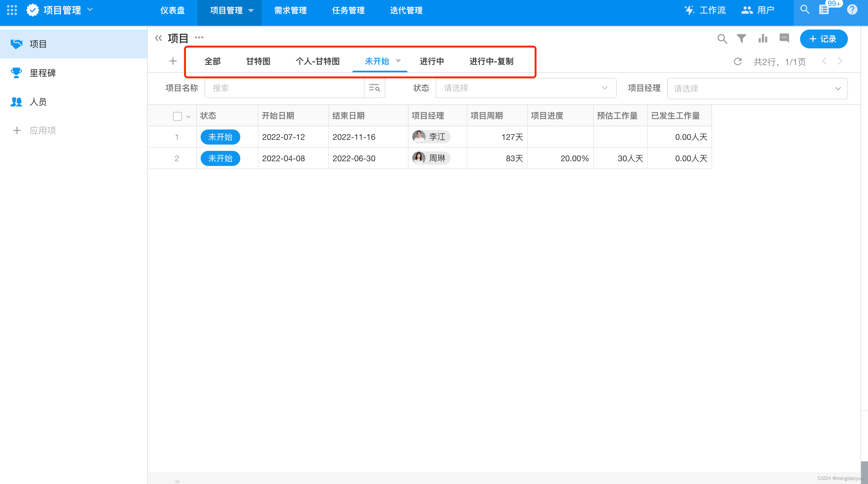The width and height of the screenshot is (868, 484).
Task: Switch to 需求管理 in top navigation
Action: (x=290, y=10)
